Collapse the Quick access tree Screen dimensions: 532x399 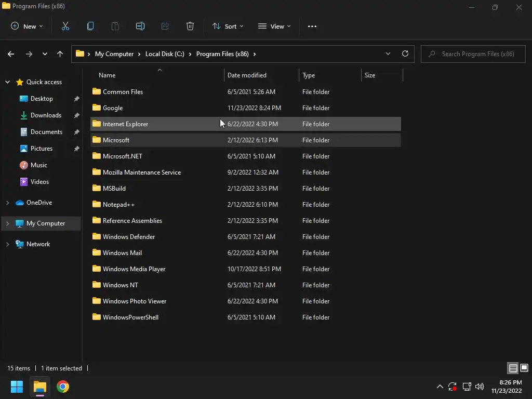click(x=7, y=82)
